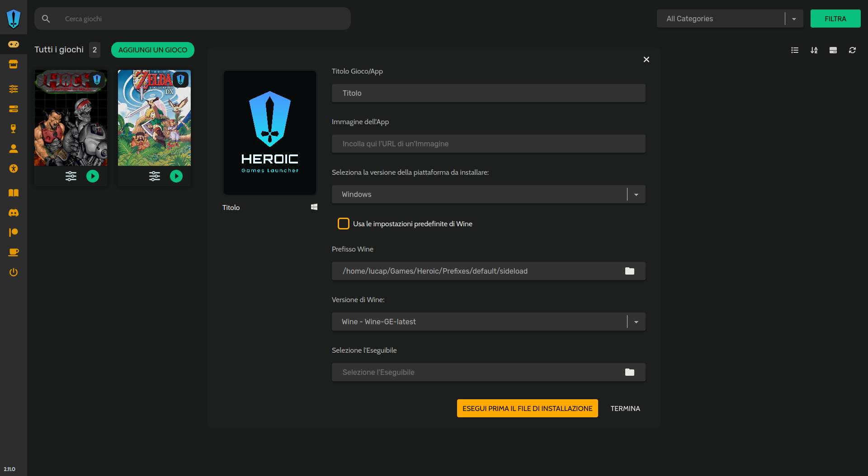This screenshot has width=868, height=476.
Task: Open the Documentation book icon
Action: pos(14,193)
